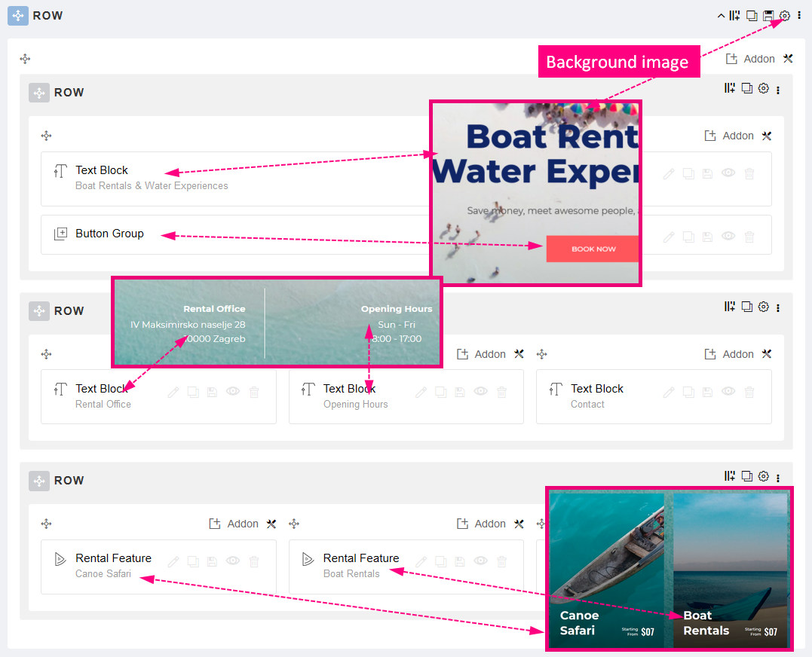Open three-dot menu of the middle row
The height and width of the screenshot is (657, 812).
pyautogui.click(x=778, y=307)
